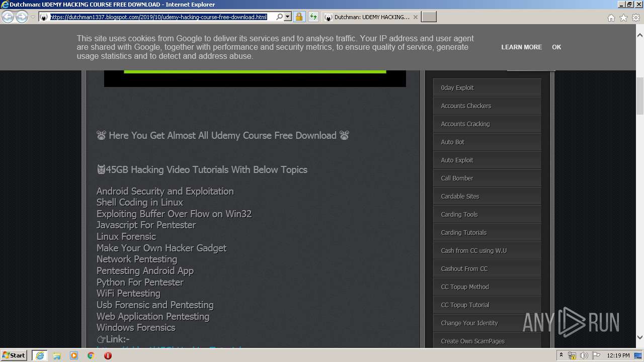This screenshot has height=362, width=644.
Task: Open the volume speaker tray icon
Action: (584, 355)
